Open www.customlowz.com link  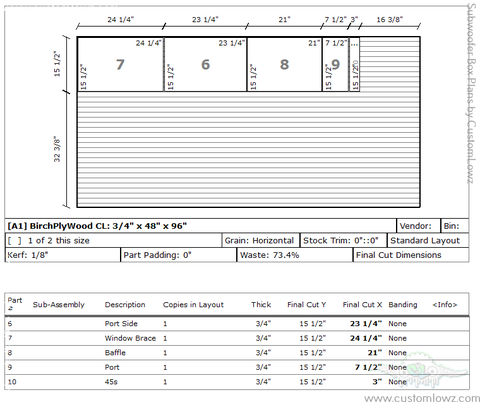pos(422,398)
